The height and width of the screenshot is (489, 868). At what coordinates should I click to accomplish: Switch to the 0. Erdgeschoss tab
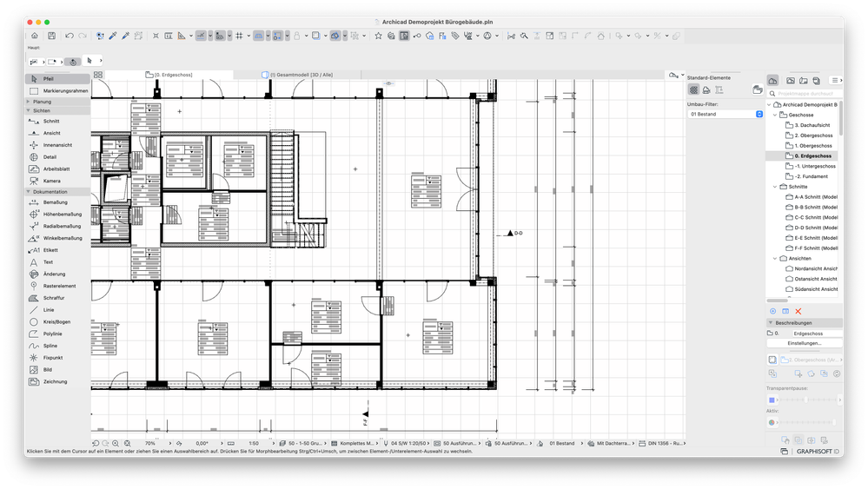169,75
